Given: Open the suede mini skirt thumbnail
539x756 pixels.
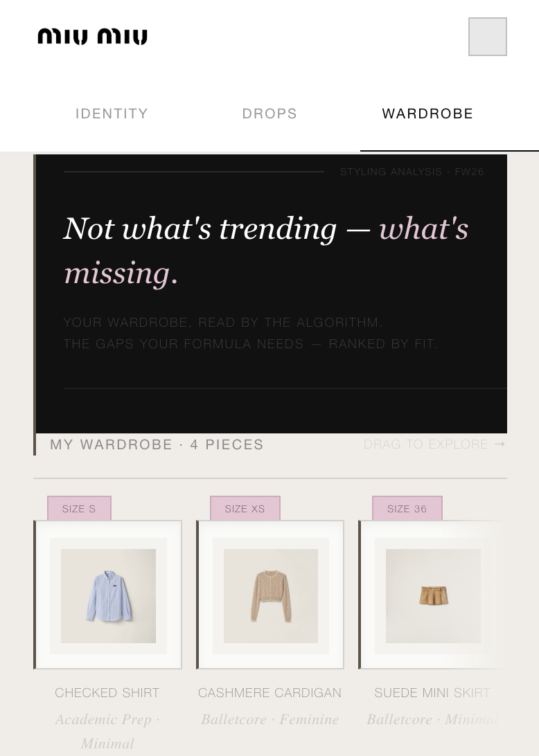Looking at the screenshot, I should pyautogui.click(x=433, y=595).
